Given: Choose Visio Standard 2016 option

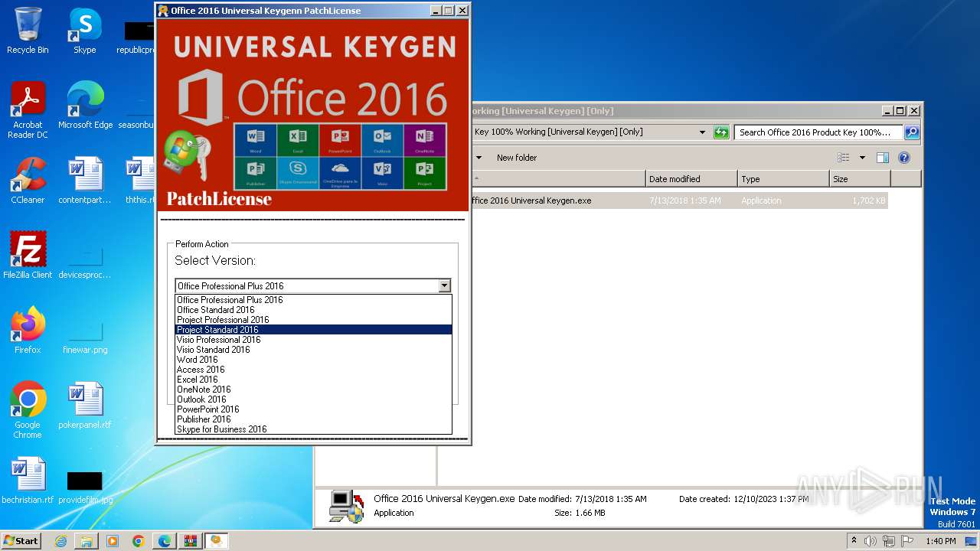Looking at the screenshot, I should pyautogui.click(x=313, y=350).
